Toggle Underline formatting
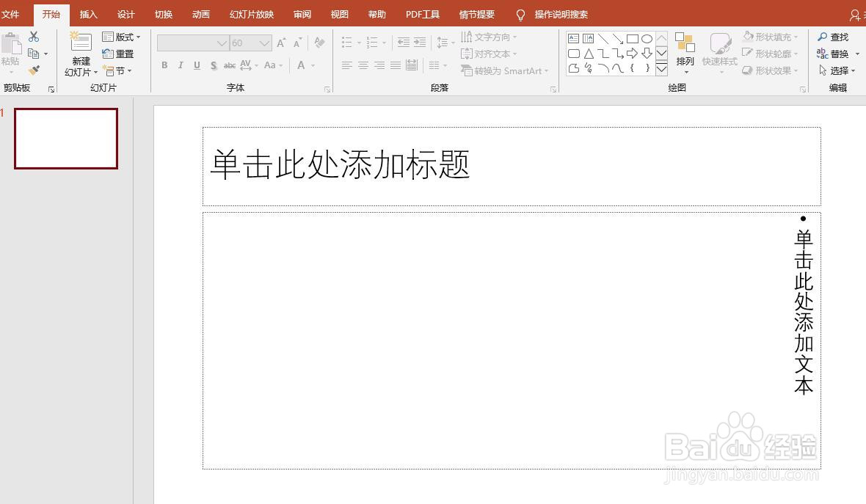Viewport: 866px width, 504px height. coord(197,65)
